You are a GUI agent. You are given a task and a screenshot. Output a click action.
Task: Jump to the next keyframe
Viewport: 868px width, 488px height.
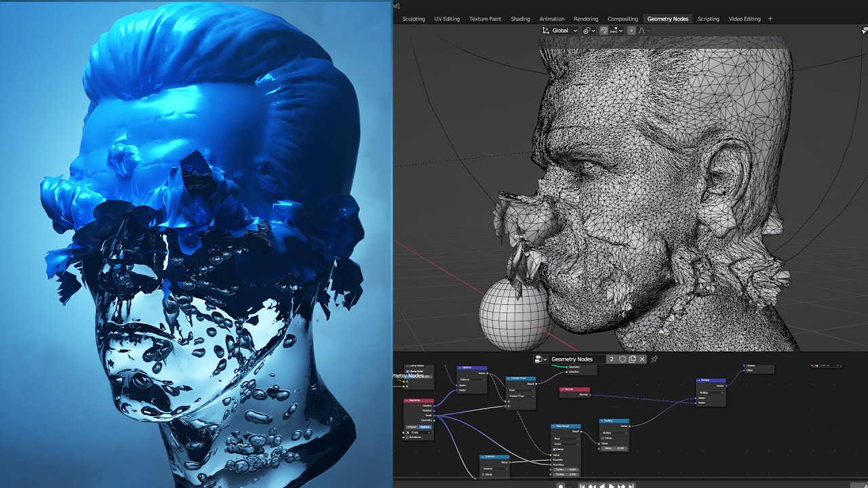pyautogui.click(x=621, y=486)
